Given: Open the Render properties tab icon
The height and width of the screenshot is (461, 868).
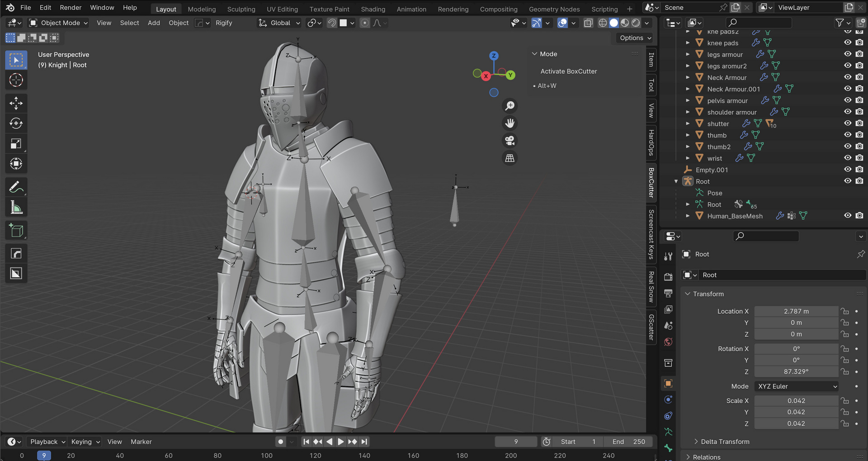Looking at the screenshot, I should coord(668,277).
